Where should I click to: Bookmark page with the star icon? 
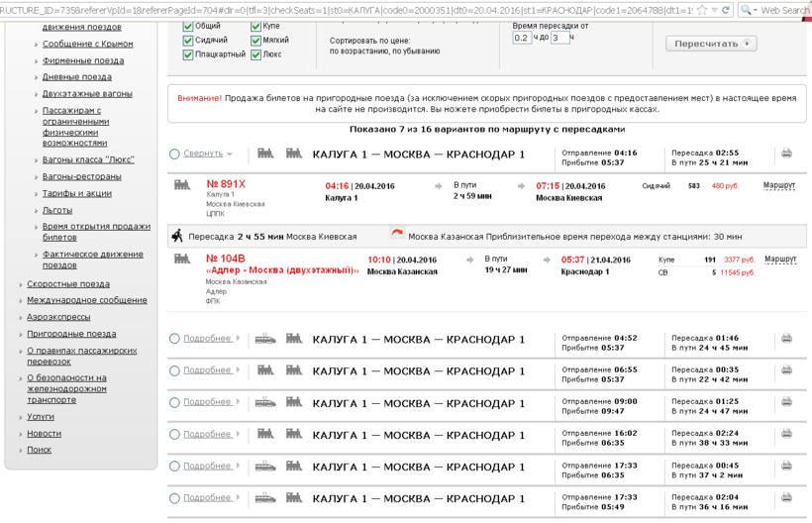tap(702, 10)
